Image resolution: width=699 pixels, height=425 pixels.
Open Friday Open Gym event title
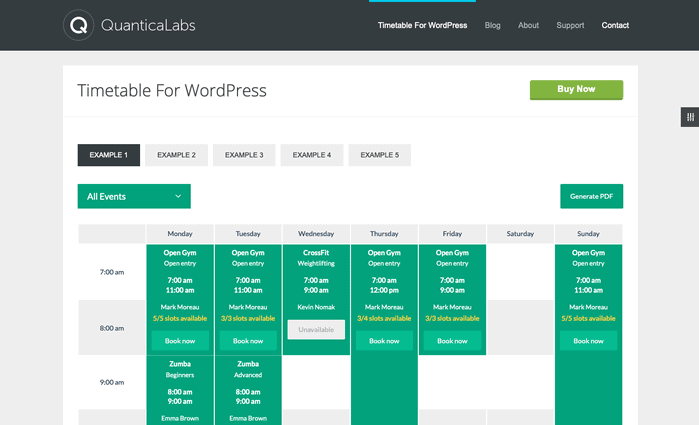tap(452, 252)
